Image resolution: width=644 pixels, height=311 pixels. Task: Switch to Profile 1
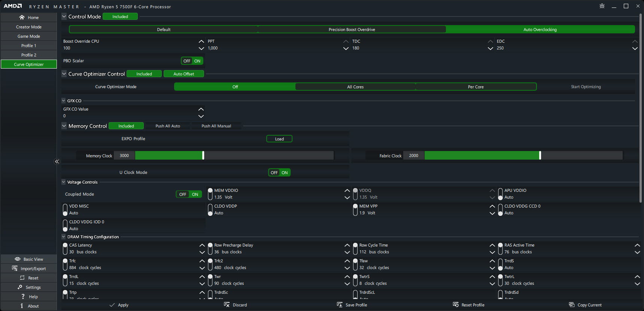coord(29,46)
